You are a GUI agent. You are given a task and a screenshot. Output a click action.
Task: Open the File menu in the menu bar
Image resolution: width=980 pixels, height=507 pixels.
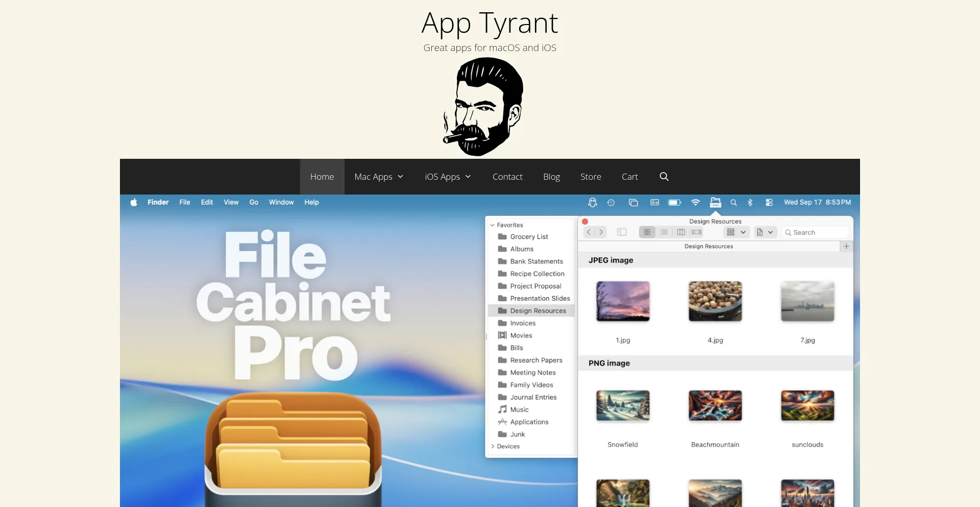pyautogui.click(x=184, y=202)
